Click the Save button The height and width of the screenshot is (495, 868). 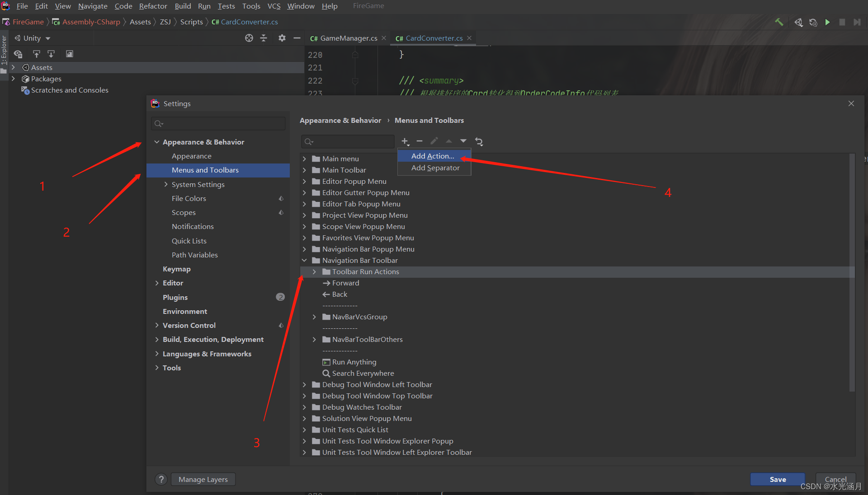click(777, 479)
